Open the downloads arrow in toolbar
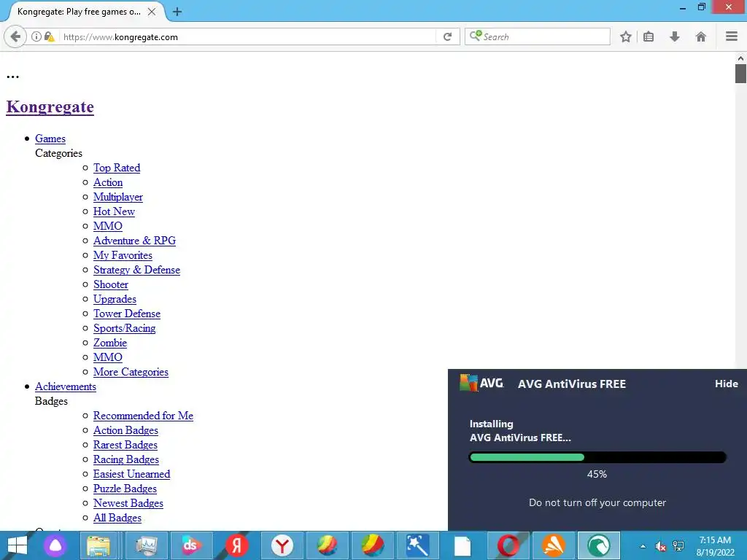747x560 pixels. coord(675,36)
